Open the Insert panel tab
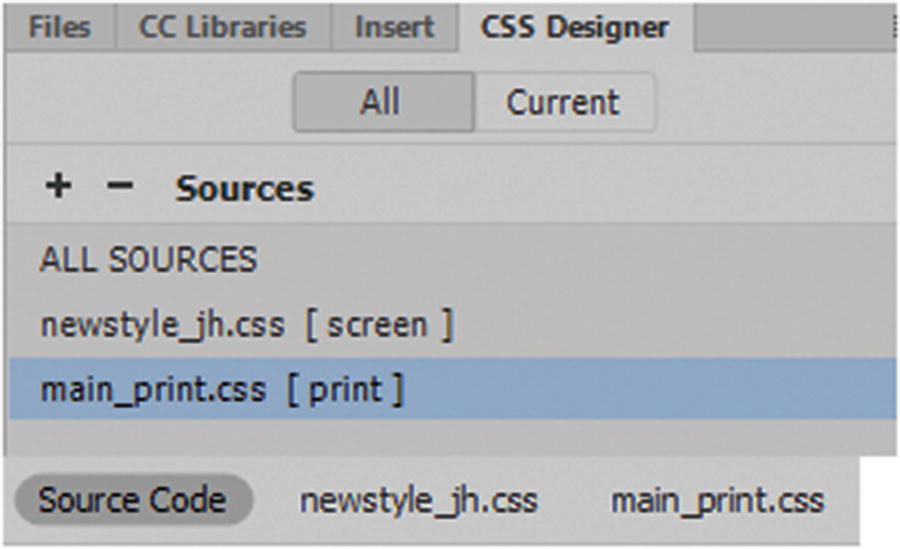The height and width of the screenshot is (549, 900). tap(394, 27)
